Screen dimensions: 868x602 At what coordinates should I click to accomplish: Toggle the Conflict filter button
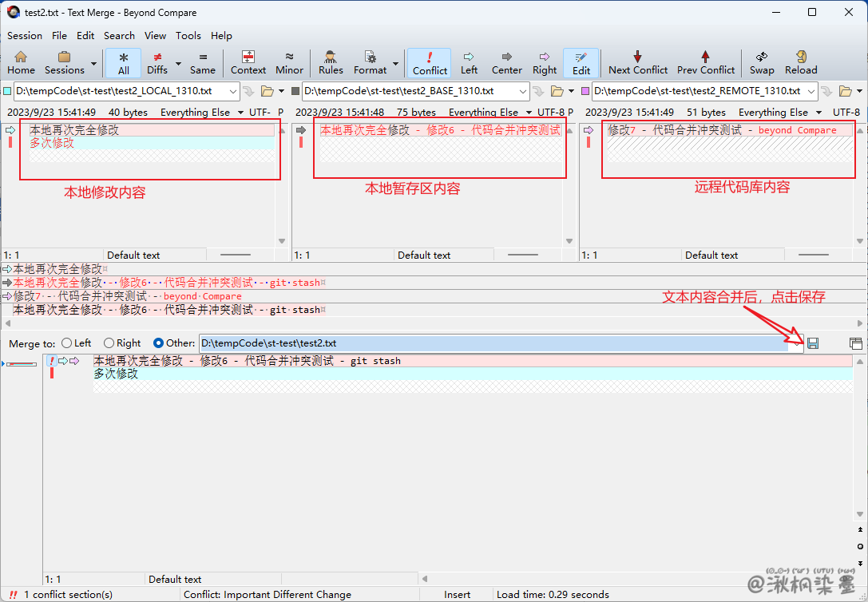click(430, 62)
